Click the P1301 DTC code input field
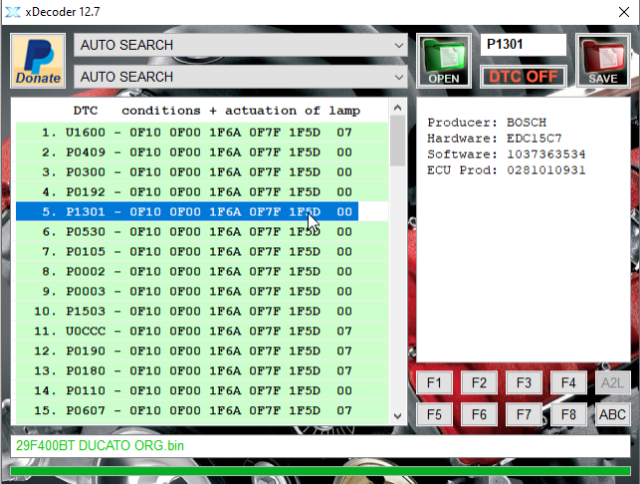 (x=522, y=45)
